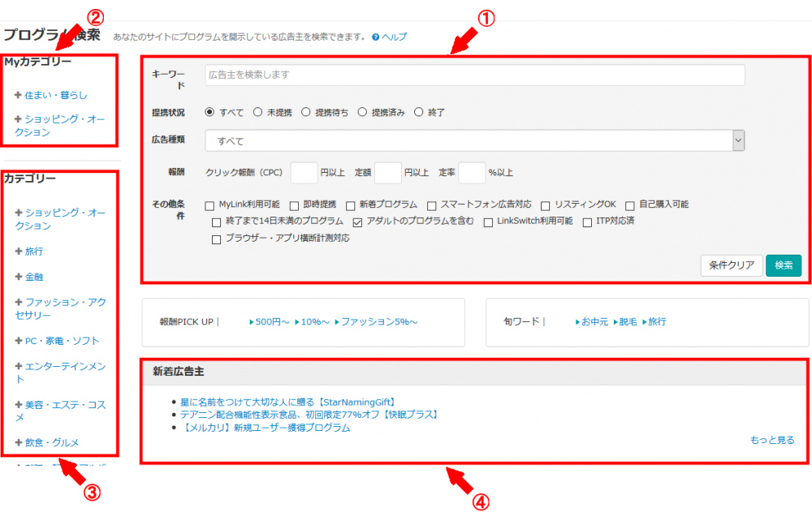Enable the ブラウザー・アプリ横断計測対応 checkbox
Image resolution: width=812 pixels, height=521 pixels.
click(217, 239)
